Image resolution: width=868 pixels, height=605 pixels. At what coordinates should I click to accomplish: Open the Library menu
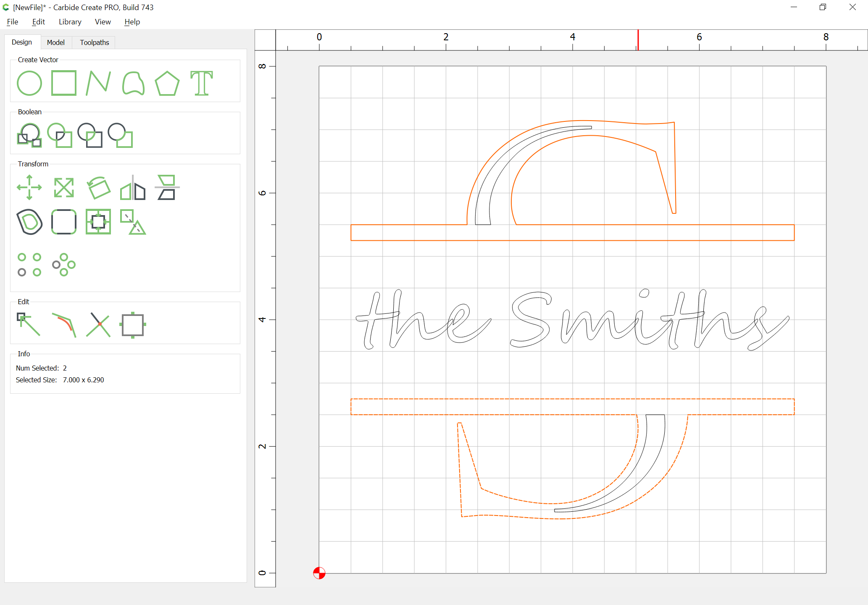pyautogui.click(x=70, y=22)
